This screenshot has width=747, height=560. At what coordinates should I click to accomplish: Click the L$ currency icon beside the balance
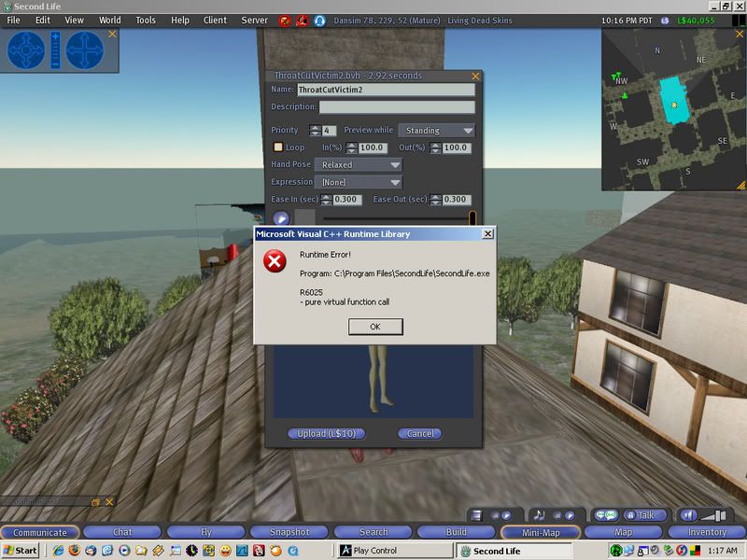coord(665,21)
